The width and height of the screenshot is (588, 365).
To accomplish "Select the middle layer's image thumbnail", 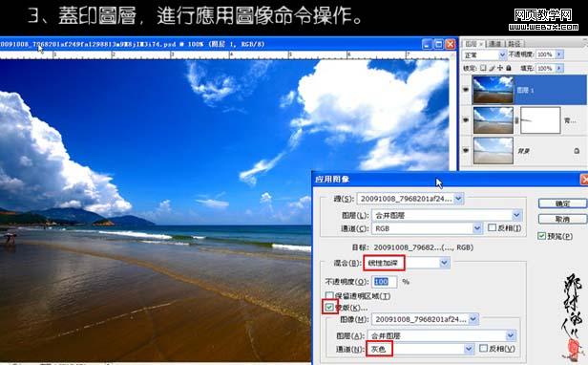I will 493,120.
